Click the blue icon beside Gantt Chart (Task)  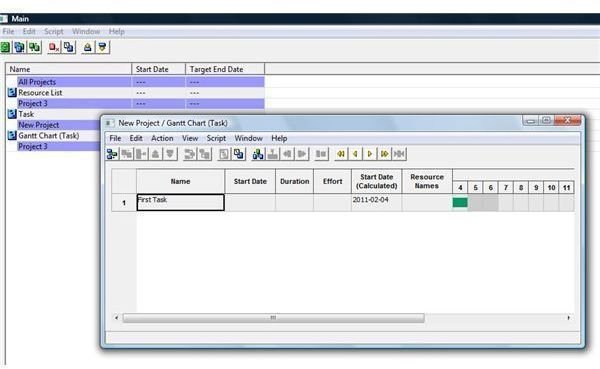pos(12,135)
